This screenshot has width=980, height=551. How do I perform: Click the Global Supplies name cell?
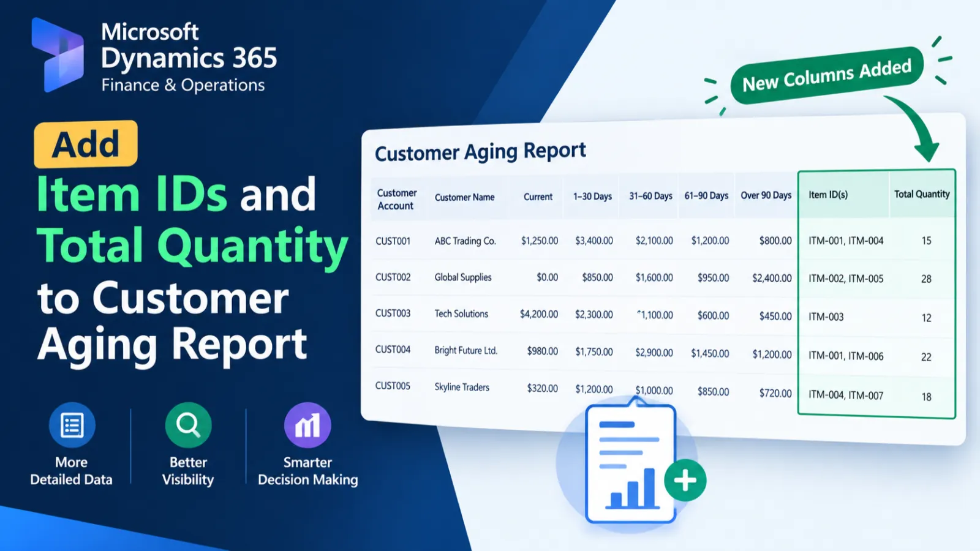pyautogui.click(x=463, y=277)
